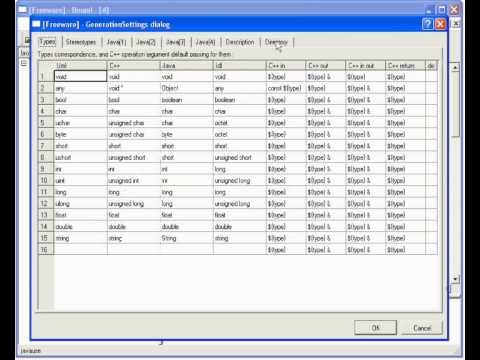Click the C++ in out column header
Screen dimensions: 480x360
pyautogui.click(x=365, y=65)
